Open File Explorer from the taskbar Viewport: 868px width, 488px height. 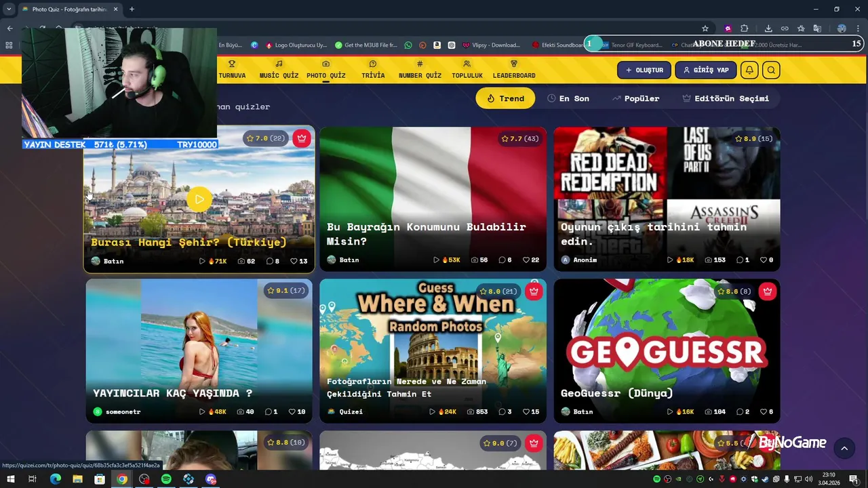(x=77, y=479)
